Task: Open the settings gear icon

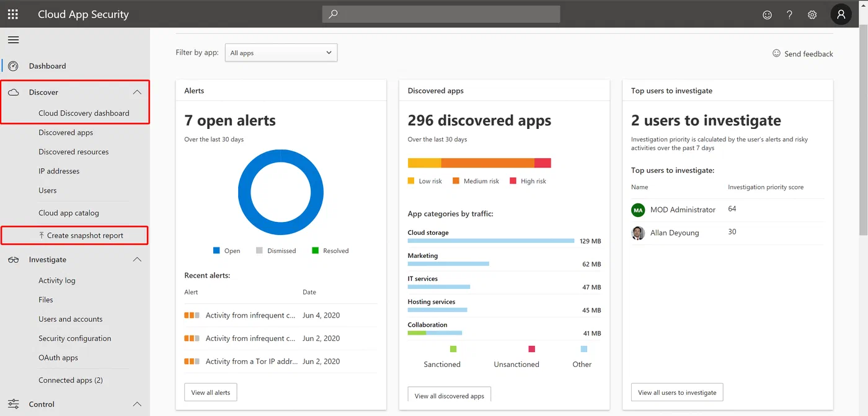Action: [812, 15]
